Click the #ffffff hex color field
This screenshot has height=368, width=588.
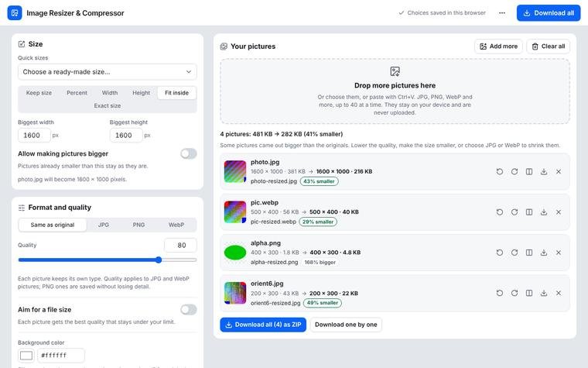point(61,356)
